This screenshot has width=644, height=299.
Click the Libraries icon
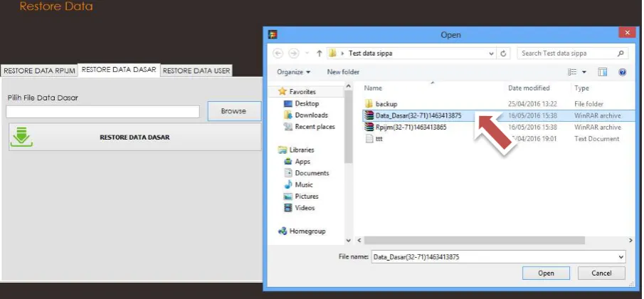point(283,150)
